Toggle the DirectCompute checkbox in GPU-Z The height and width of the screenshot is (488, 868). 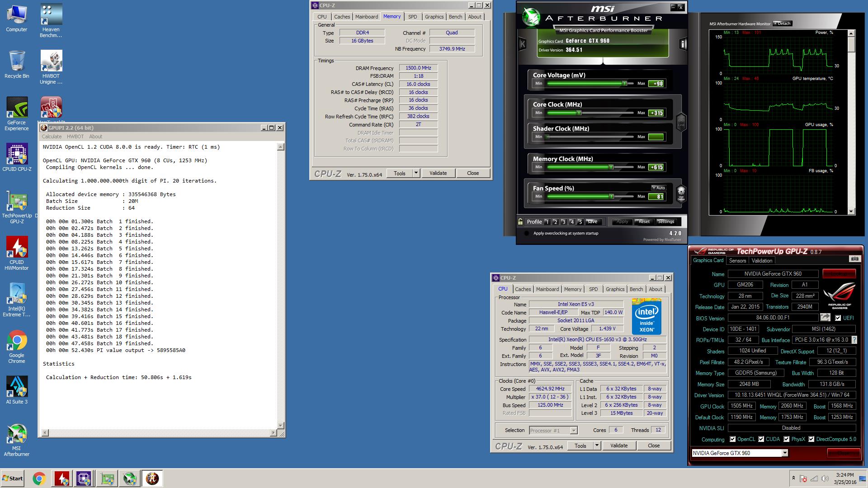point(811,439)
